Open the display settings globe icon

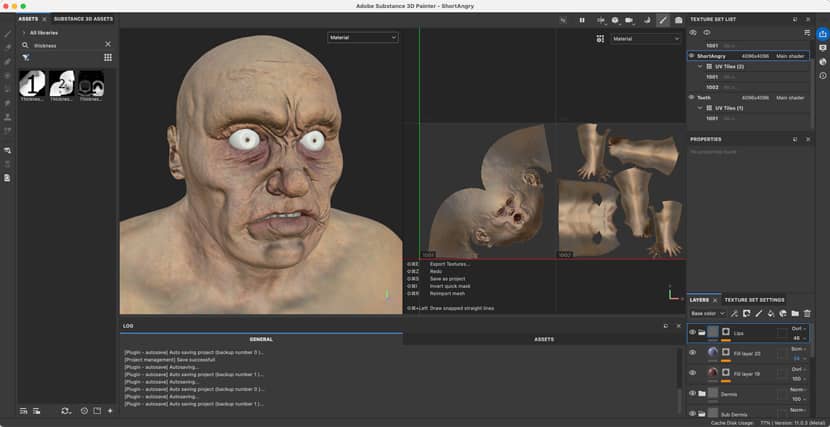[615, 20]
